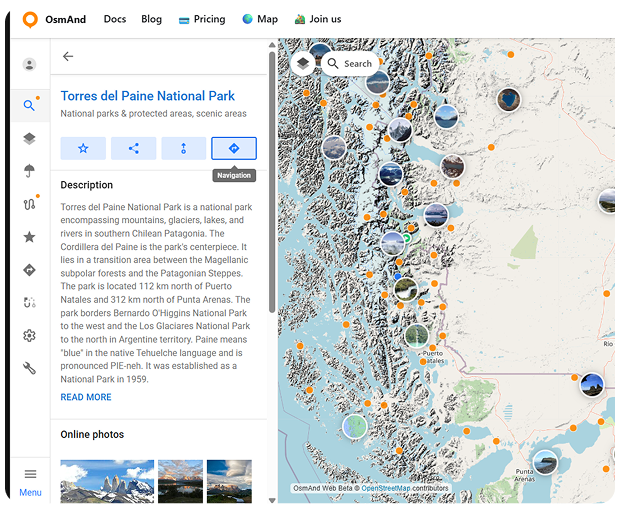
Task: Open the Pricing page in header
Action: 202,19
